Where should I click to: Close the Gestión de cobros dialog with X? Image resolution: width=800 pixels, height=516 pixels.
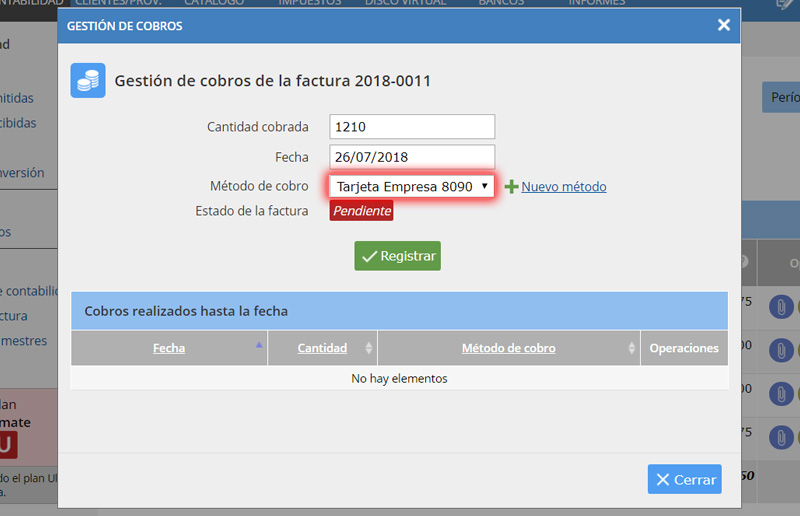click(724, 25)
